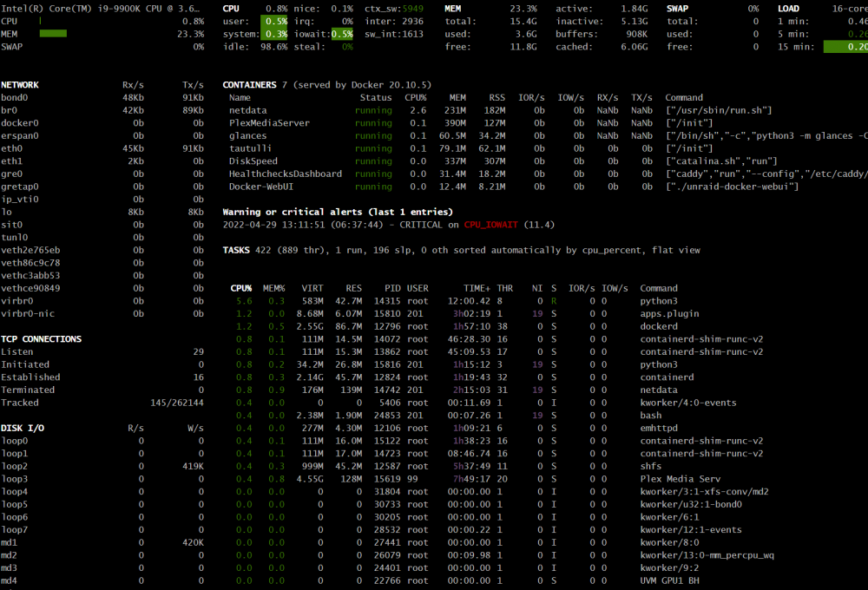Click the virbr0-nic interface row
Viewport: 868px width, 590px height.
pyautogui.click(x=102, y=313)
